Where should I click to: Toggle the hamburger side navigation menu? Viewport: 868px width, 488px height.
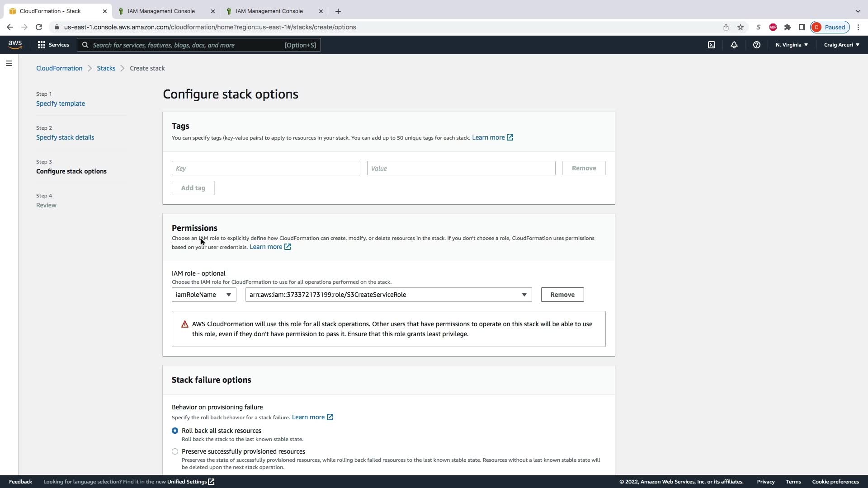[x=9, y=63]
